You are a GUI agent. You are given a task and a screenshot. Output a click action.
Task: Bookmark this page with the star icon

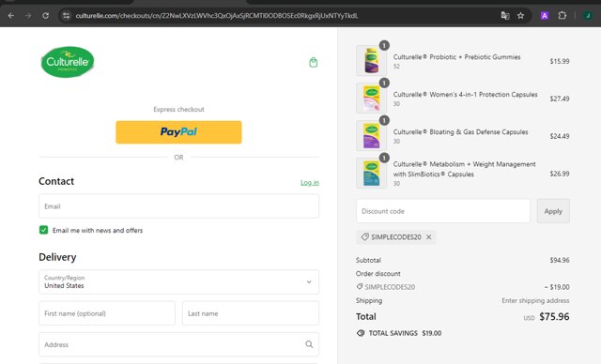tap(520, 16)
